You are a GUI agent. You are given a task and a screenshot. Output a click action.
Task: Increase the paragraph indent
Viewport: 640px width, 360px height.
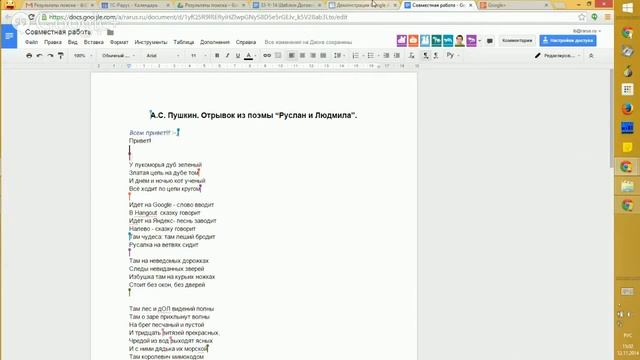point(397,56)
